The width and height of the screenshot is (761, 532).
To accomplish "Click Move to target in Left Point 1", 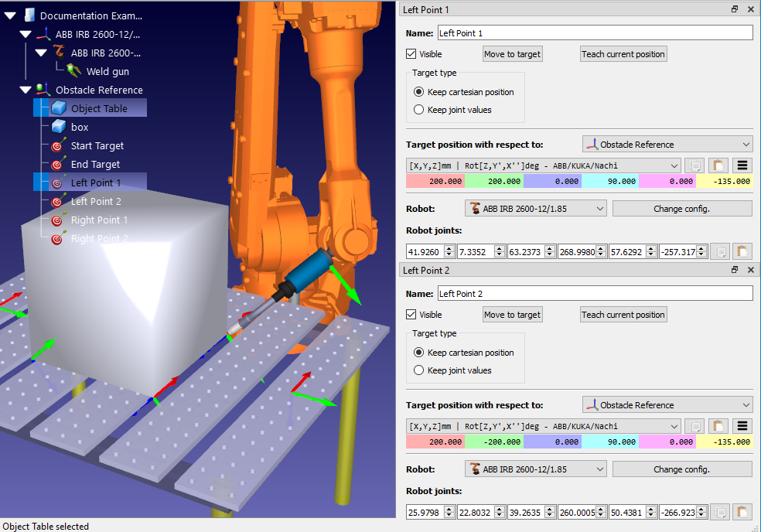I will [512, 54].
